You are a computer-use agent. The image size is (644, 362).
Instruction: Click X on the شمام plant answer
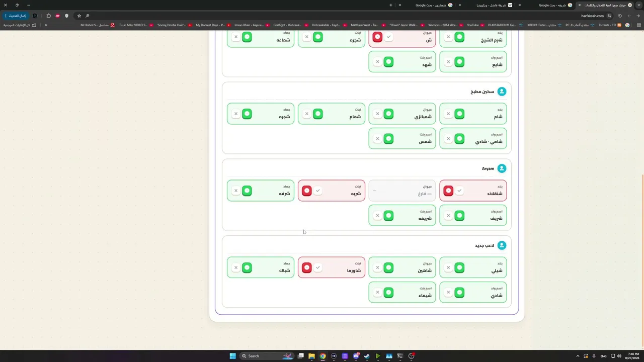[306, 114]
